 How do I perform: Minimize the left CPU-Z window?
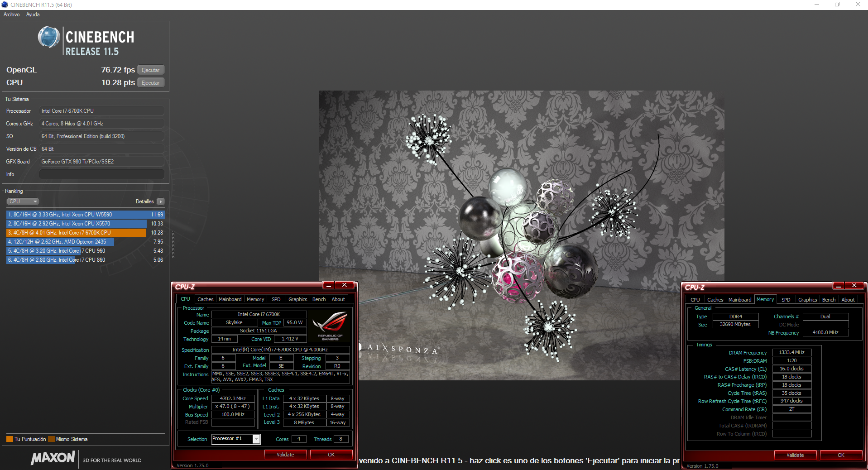click(x=329, y=285)
